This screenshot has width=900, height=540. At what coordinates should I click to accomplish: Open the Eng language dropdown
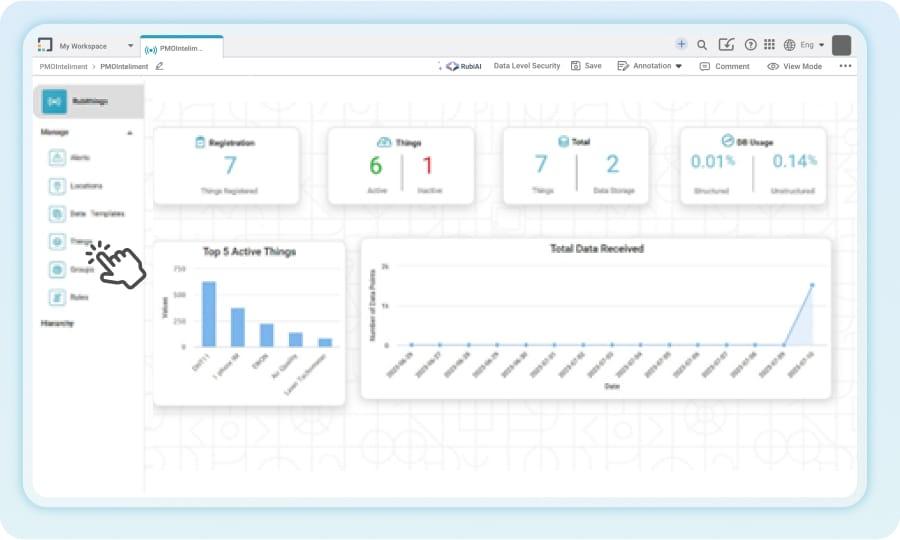805,45
